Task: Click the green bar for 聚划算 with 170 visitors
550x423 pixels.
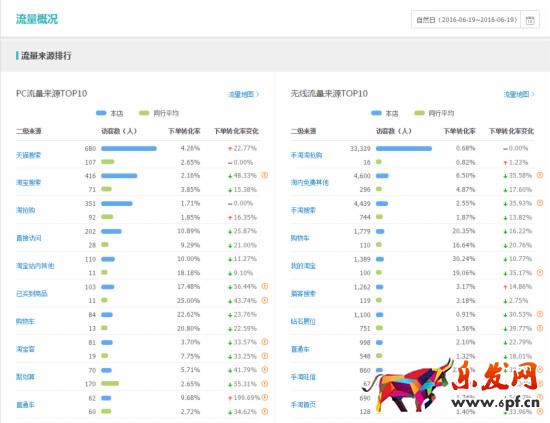Action: click(110, 383)
